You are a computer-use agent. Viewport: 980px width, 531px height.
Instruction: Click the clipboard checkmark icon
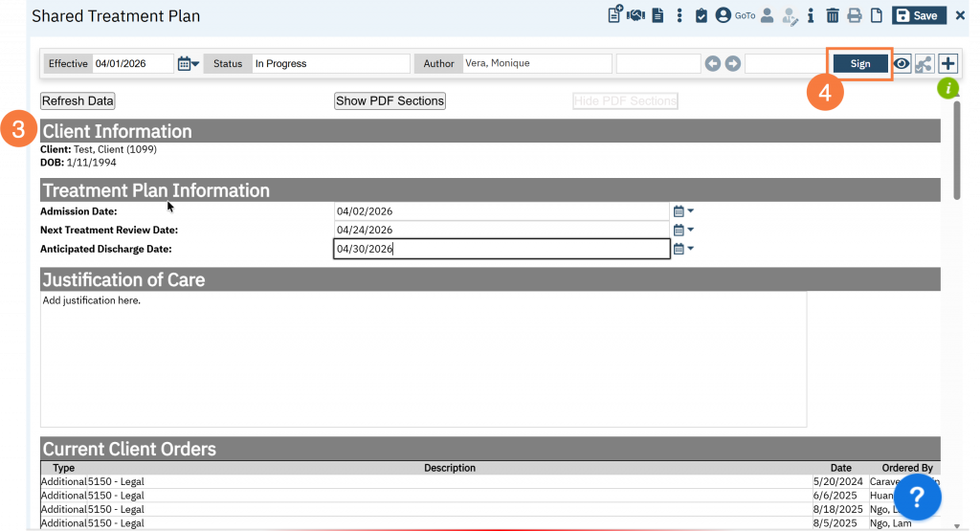702,15
